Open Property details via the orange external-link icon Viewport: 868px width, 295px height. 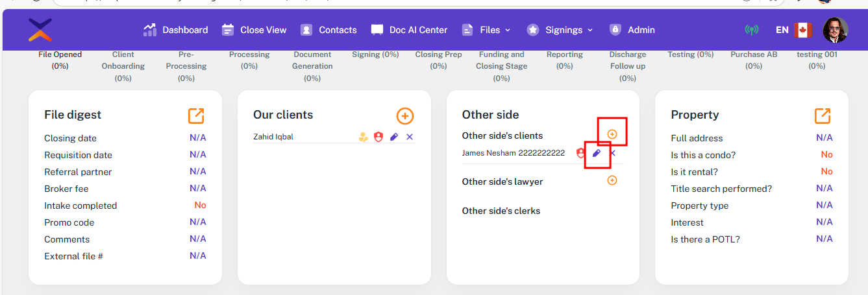[823, 115]
